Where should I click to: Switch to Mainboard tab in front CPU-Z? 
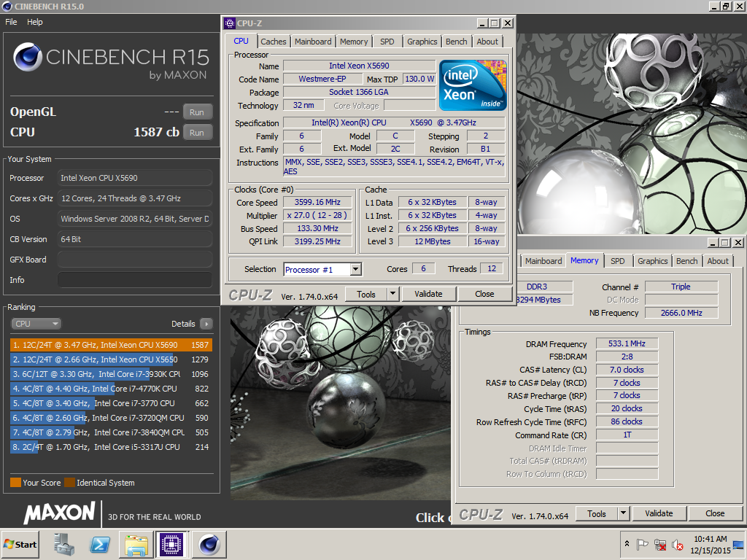click(313, 42)
